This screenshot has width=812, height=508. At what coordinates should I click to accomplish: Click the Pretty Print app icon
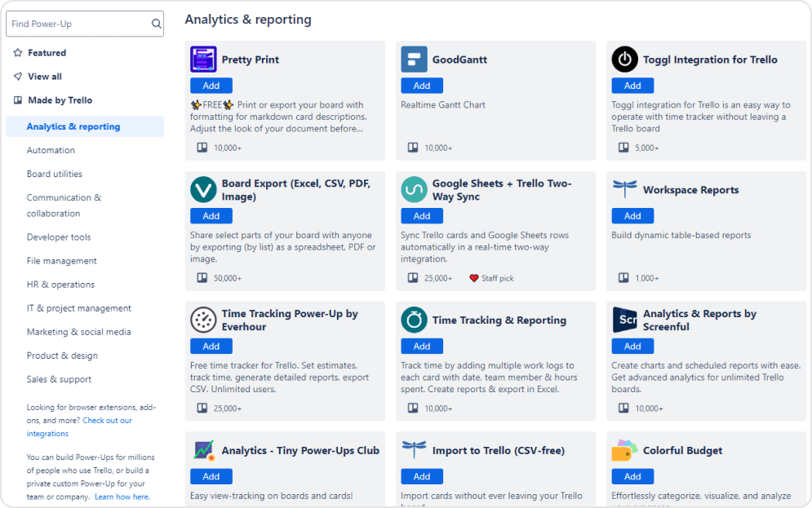pos(203,60)
